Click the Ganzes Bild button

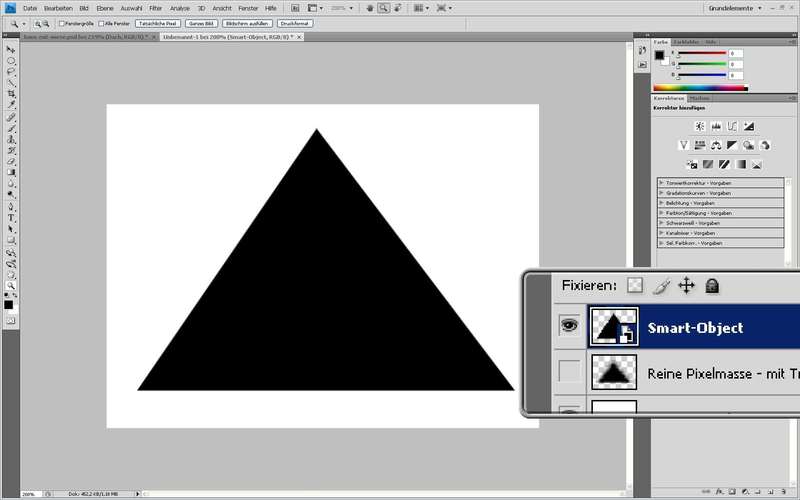click(200, 22)
